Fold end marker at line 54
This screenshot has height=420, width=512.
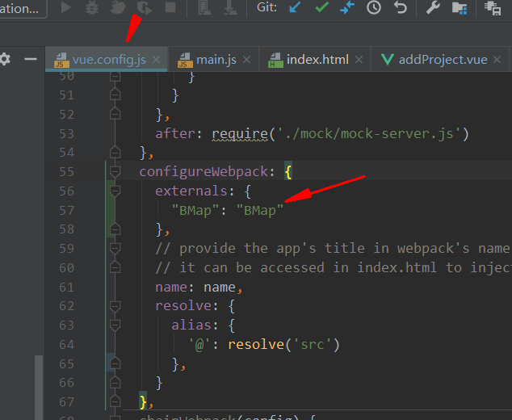[115, 152]
